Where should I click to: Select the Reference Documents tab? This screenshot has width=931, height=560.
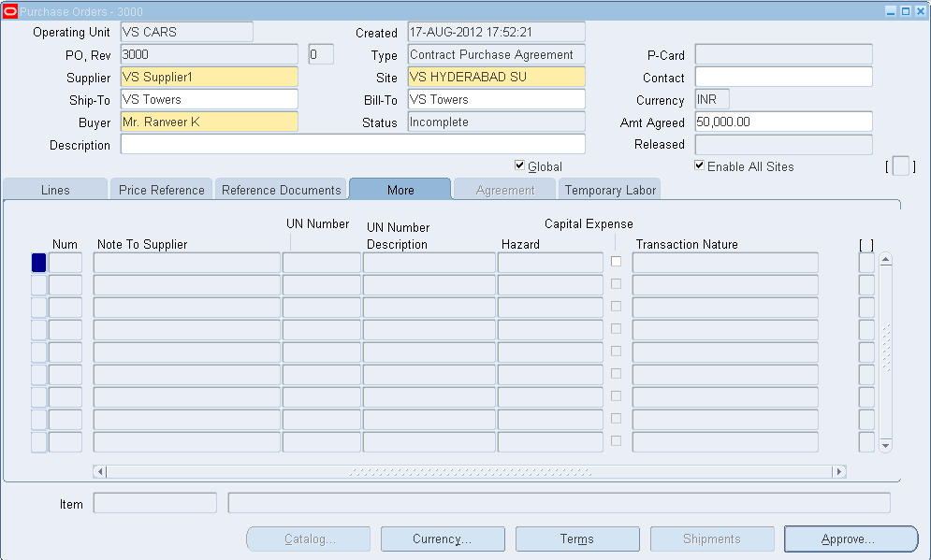tap(280, 189)
